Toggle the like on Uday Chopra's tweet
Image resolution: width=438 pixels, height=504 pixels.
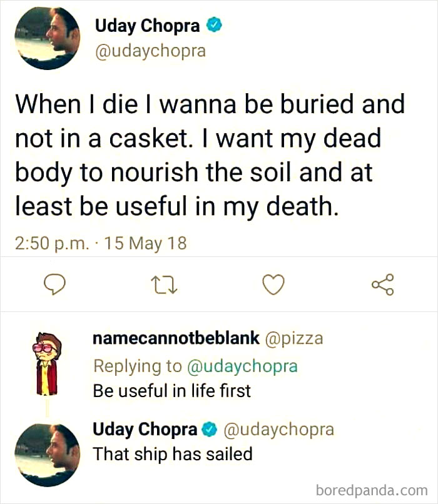click(273, 285)
